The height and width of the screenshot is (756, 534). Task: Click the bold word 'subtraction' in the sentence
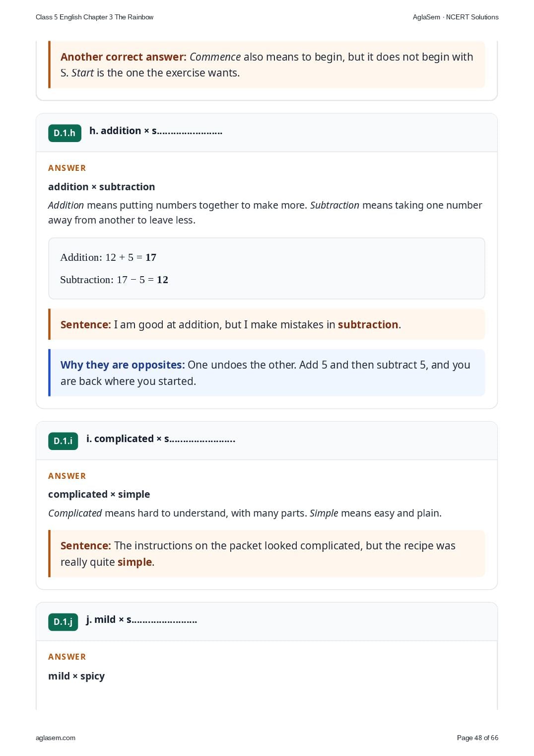pos(368,325)
